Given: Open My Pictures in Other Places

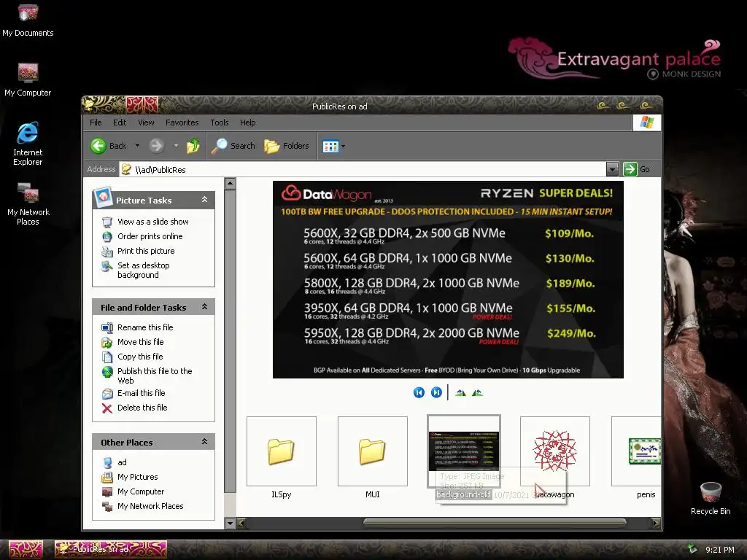Looking at the screenshot, I should [x=138, y=477].
